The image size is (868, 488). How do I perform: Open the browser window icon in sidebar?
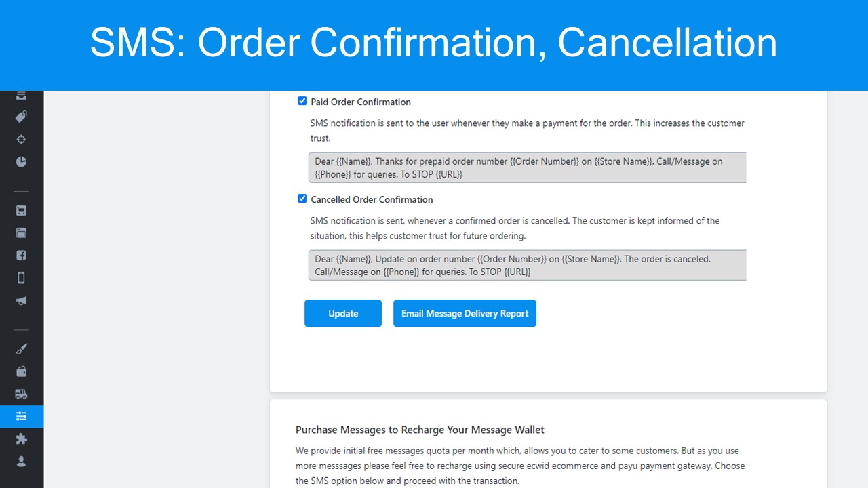pyautogui.click(x=21, y=233)
